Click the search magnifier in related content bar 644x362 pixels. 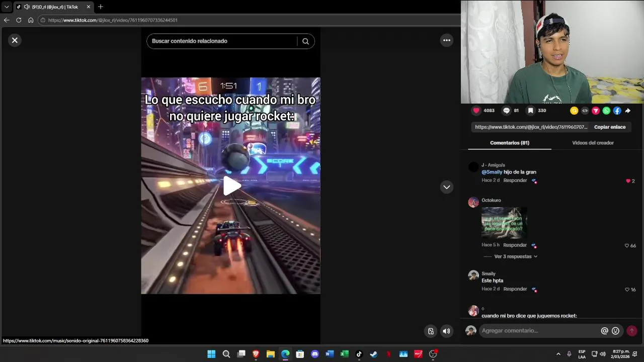pyautogui.click(x=305, y=41)
